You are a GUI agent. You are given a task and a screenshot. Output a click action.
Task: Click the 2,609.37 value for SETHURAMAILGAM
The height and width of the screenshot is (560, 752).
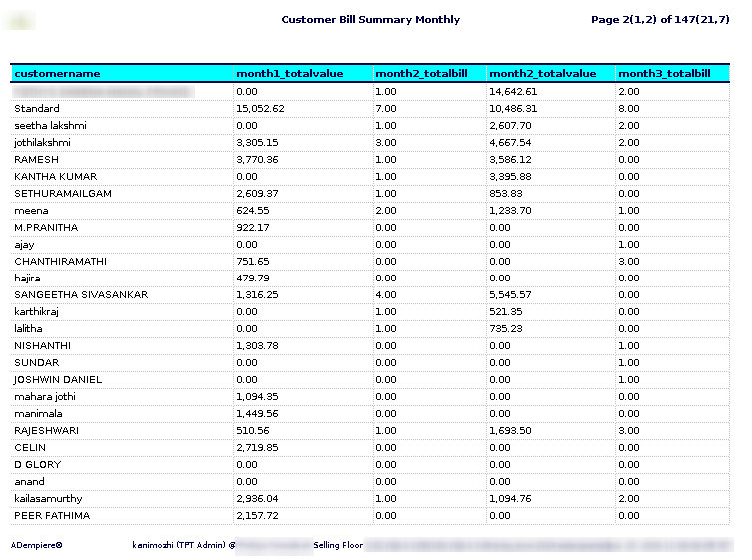[x=257, y=194]
